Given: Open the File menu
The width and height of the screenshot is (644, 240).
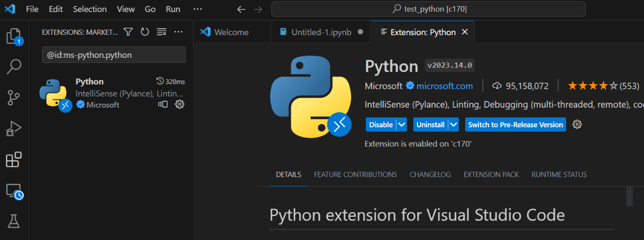Looking at the screenshot, I should click(32, 9).
